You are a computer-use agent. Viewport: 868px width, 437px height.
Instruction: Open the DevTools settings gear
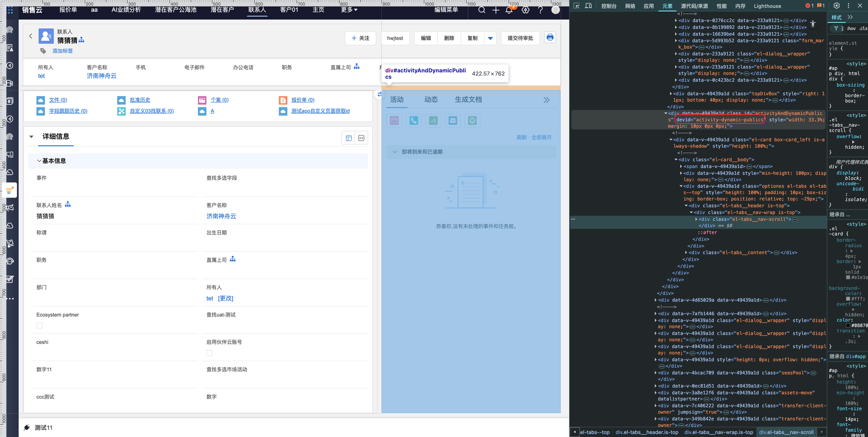[836, 6]
